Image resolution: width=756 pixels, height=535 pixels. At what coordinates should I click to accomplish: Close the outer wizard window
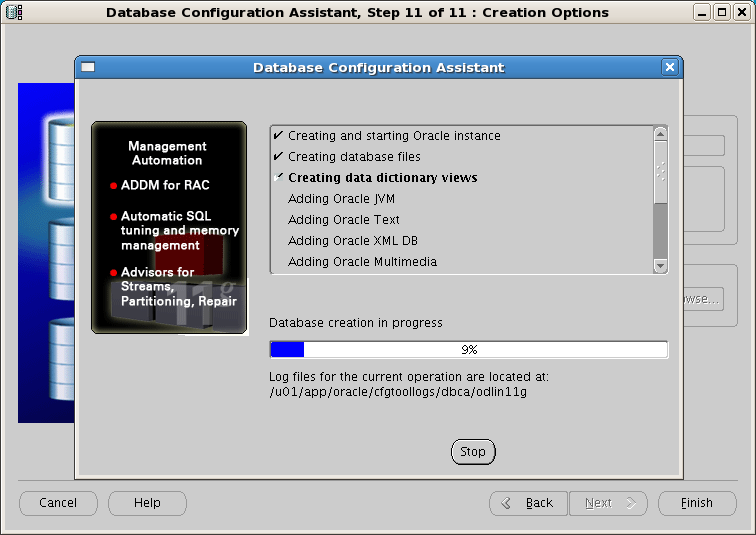(742, 12)
